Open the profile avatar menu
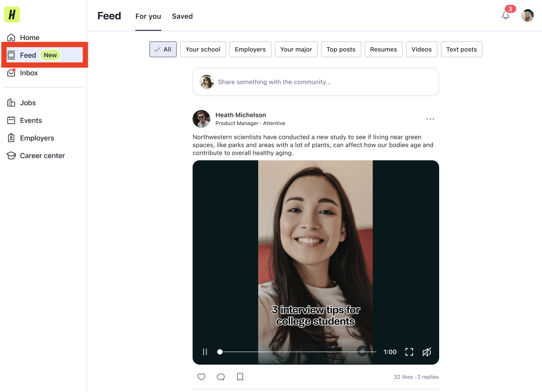The height and width of the screenshot is (392, 542). point(527,15)
